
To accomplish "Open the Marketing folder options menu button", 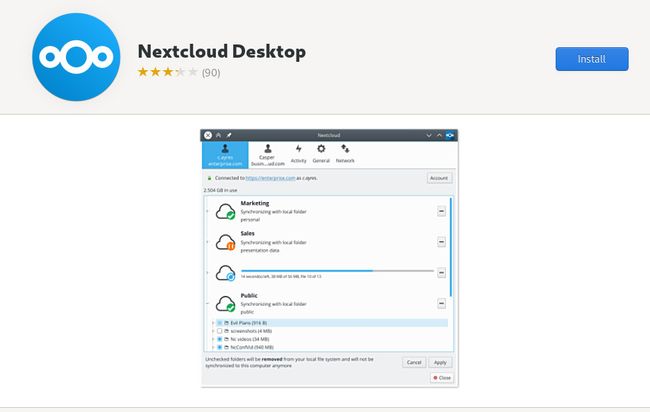I will (441, 211).
